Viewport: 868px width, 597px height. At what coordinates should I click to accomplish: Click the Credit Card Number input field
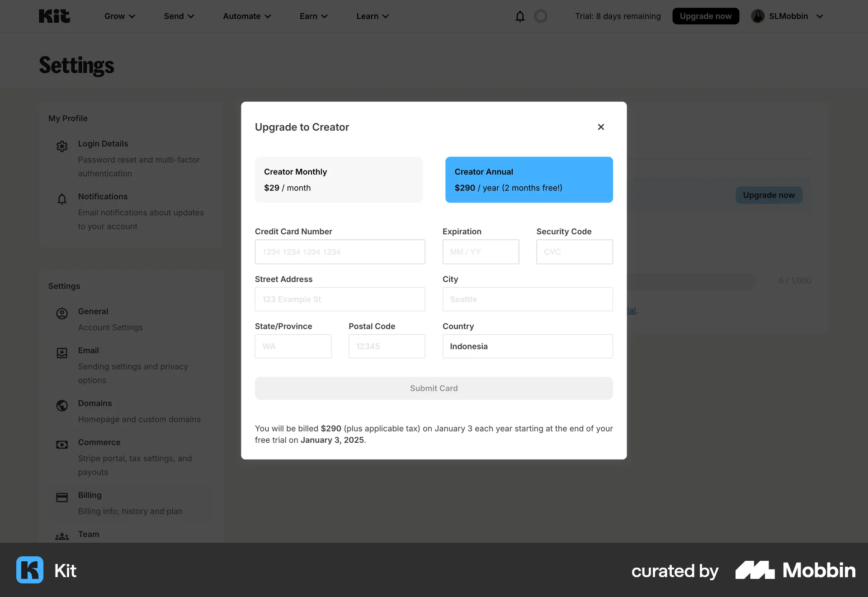point(340,252)
